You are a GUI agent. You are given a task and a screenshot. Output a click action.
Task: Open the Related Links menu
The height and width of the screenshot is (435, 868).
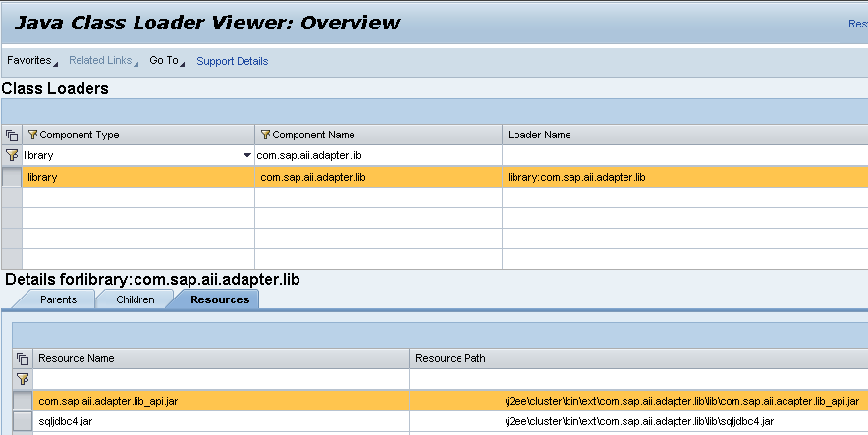[103, 60]
